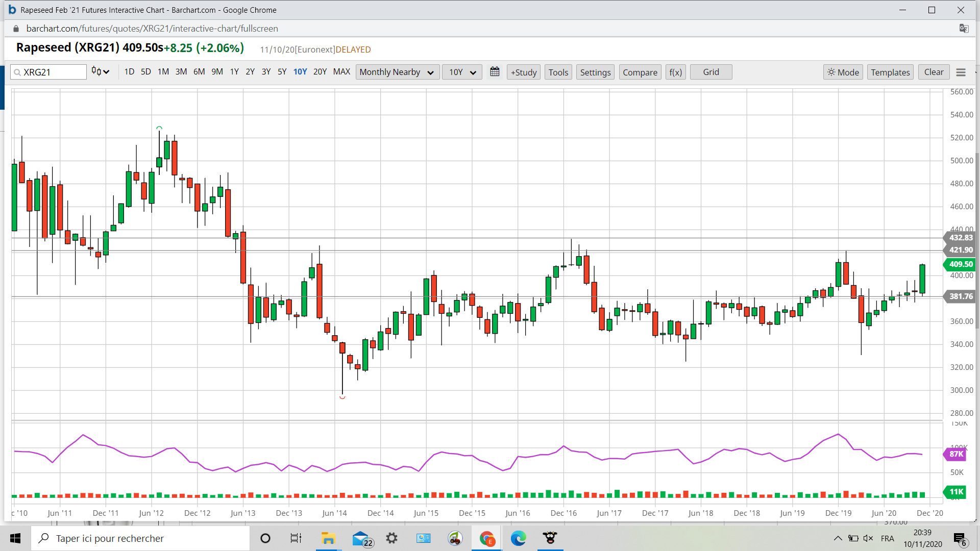
Task: Click the +Study button
Action: pos(524,72)
